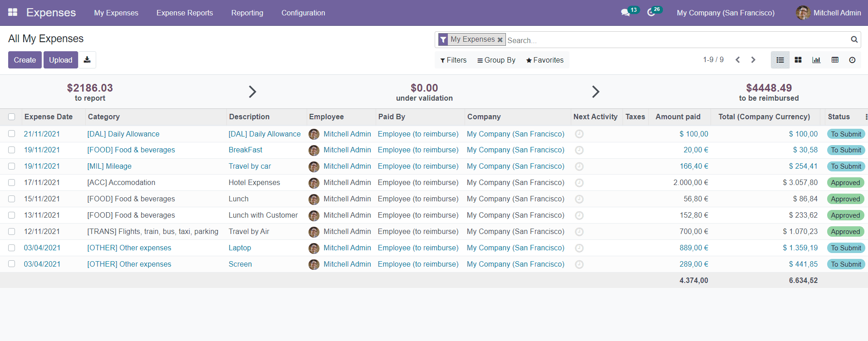Image resolution: width=868 pixels, height=341 pixels.
Task: Click the search magnifier icon
Action: click(854, 39)
